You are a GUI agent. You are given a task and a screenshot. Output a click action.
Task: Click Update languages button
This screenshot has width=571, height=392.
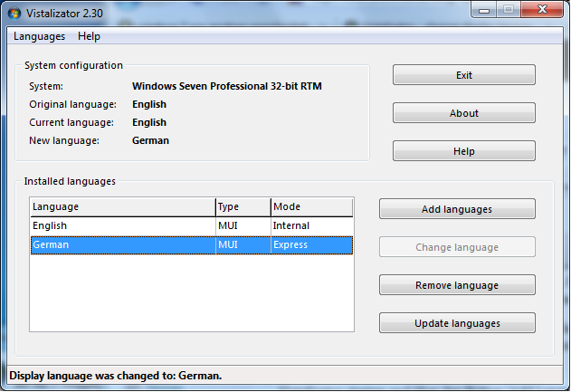coord(457,323)
